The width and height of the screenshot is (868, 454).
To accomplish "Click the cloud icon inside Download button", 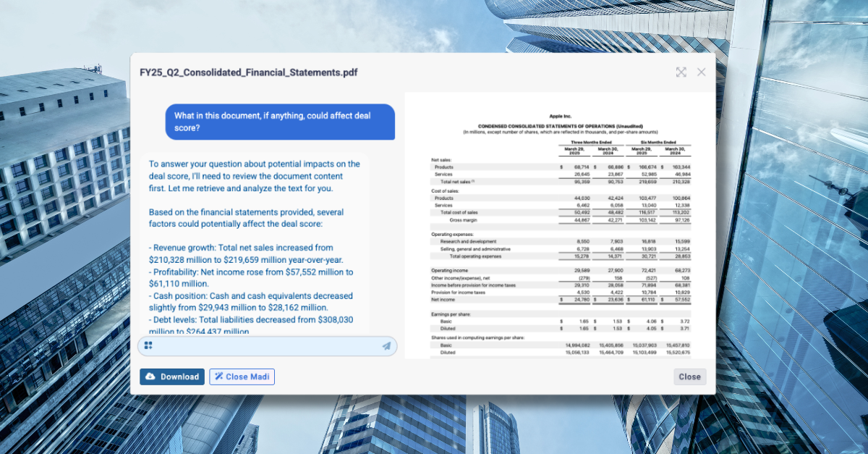I will [150, 377].
